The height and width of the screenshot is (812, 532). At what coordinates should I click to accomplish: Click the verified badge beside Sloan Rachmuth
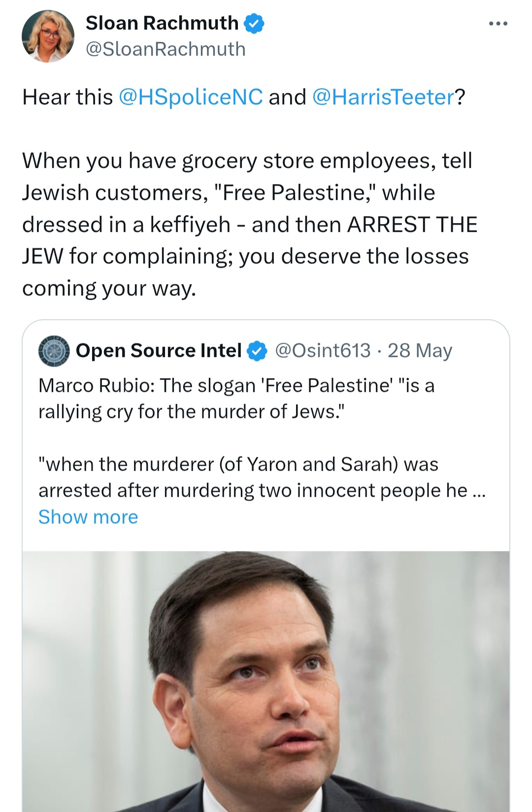(254, 24)
